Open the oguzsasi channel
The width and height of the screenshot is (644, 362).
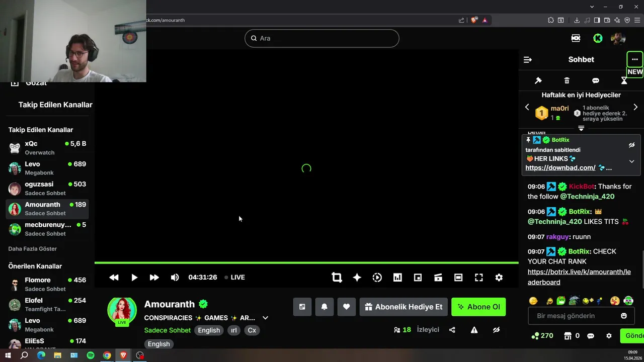coord(48,189)
